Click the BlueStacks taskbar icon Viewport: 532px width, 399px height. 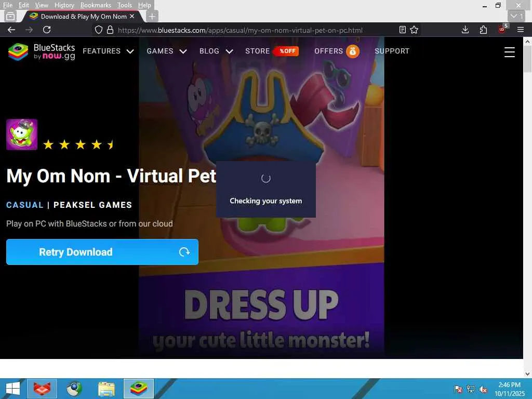(139, 389)
